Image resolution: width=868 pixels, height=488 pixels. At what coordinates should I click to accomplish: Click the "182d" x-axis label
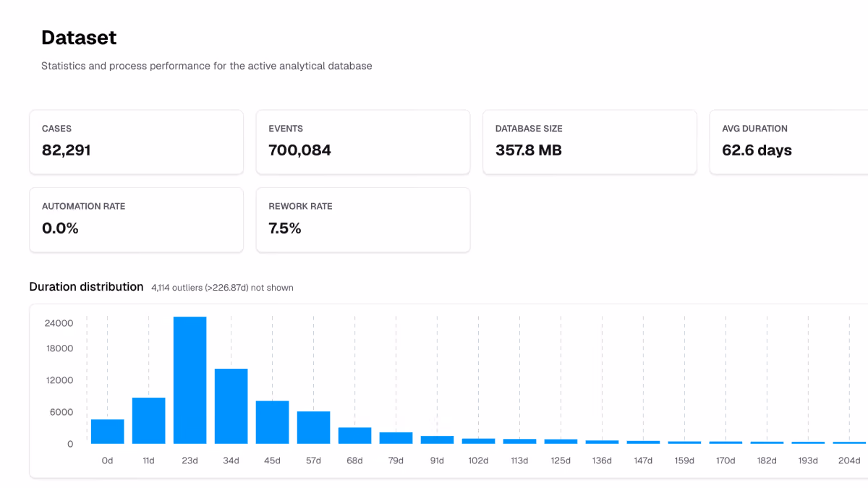[x=767, y=461]
